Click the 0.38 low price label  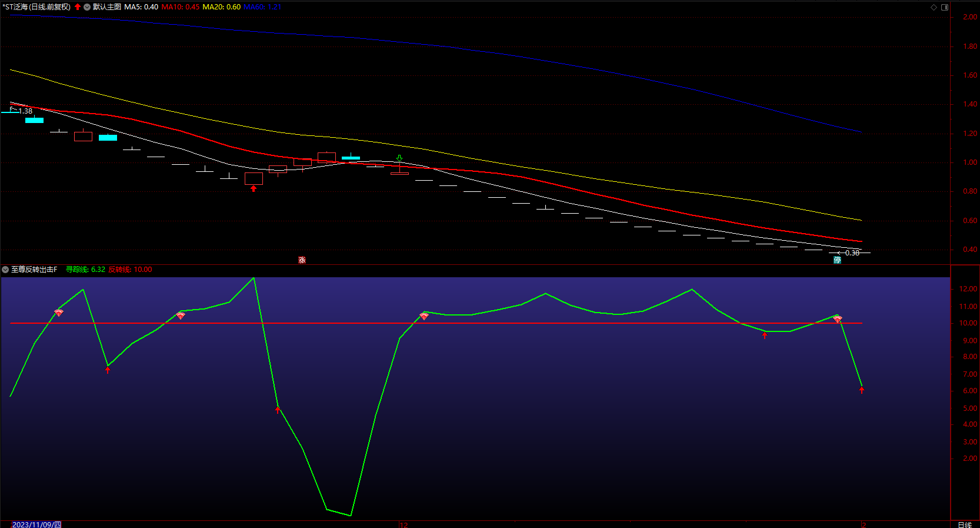click(x=852, y=253)
